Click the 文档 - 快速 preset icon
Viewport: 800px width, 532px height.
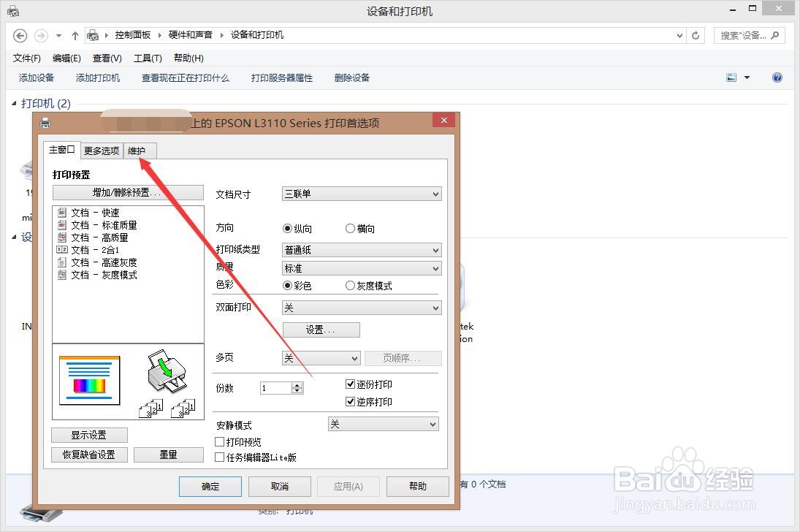click(62, 213)
